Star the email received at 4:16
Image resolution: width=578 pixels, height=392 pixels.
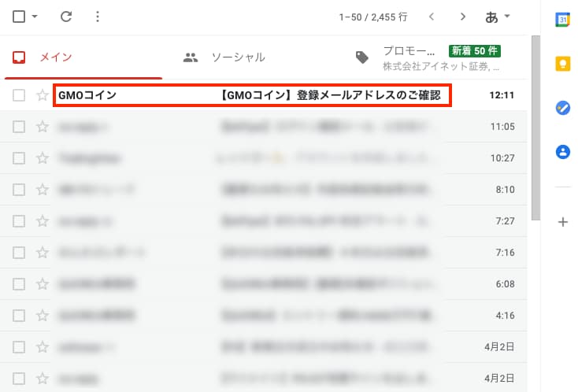click(43, 316)
